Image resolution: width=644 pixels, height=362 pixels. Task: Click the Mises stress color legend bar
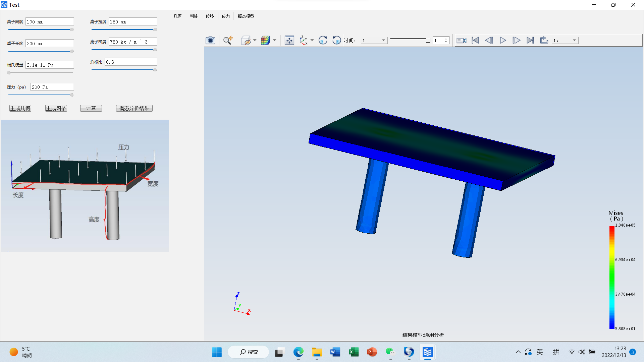(612, 278)
